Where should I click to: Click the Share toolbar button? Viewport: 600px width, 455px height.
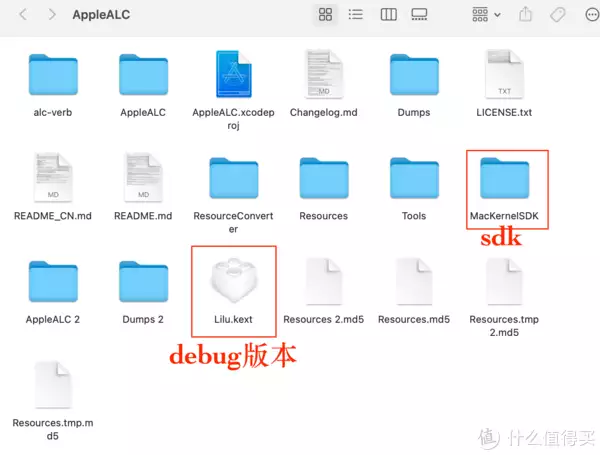(525, 15)
